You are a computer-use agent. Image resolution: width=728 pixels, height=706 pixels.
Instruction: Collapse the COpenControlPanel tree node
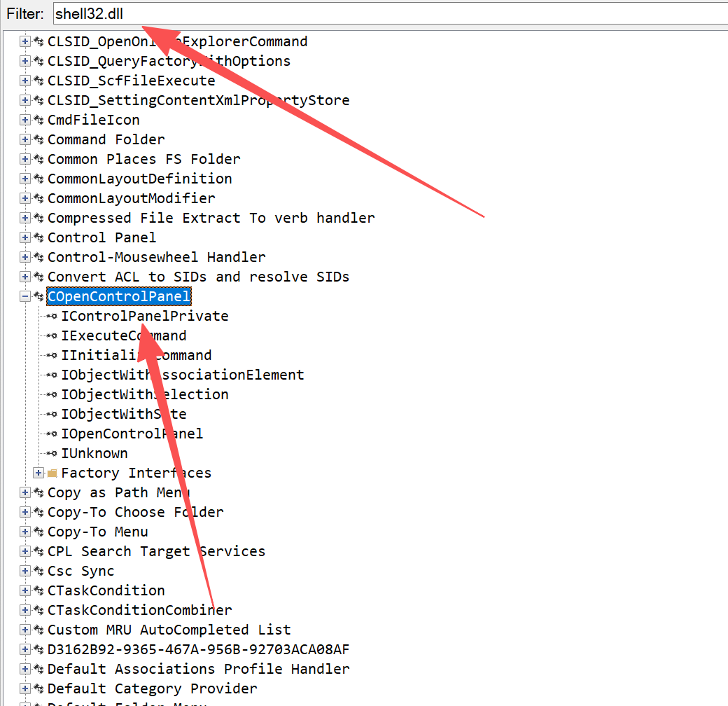[x=25, y=296]
